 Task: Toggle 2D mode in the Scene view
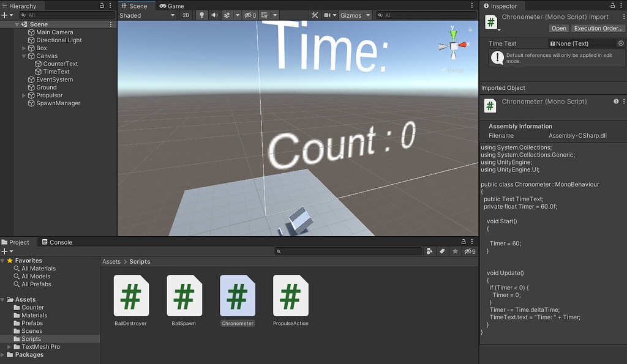pyautogui.click(x=186, y=15)
